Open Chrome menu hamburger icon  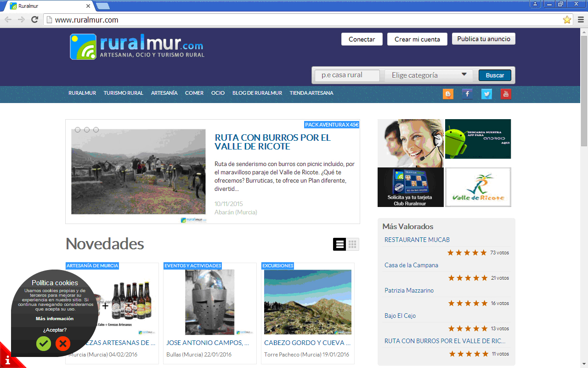coord(581,20)
